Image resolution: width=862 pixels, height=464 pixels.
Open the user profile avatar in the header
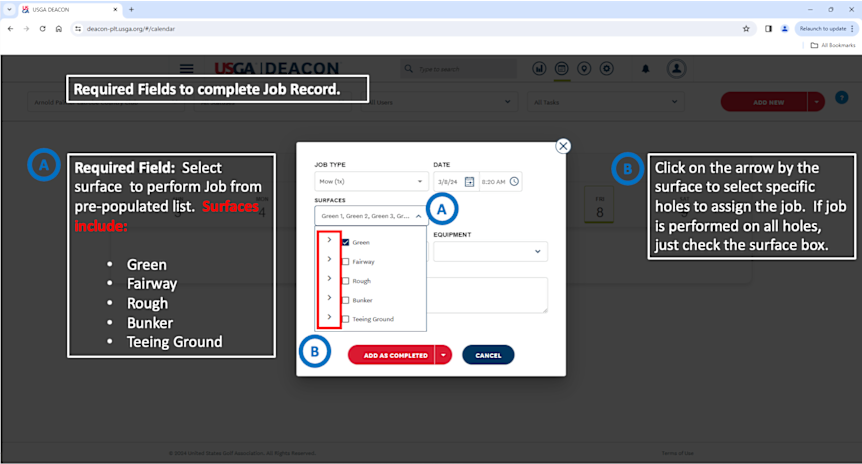(x=676, y=69)
